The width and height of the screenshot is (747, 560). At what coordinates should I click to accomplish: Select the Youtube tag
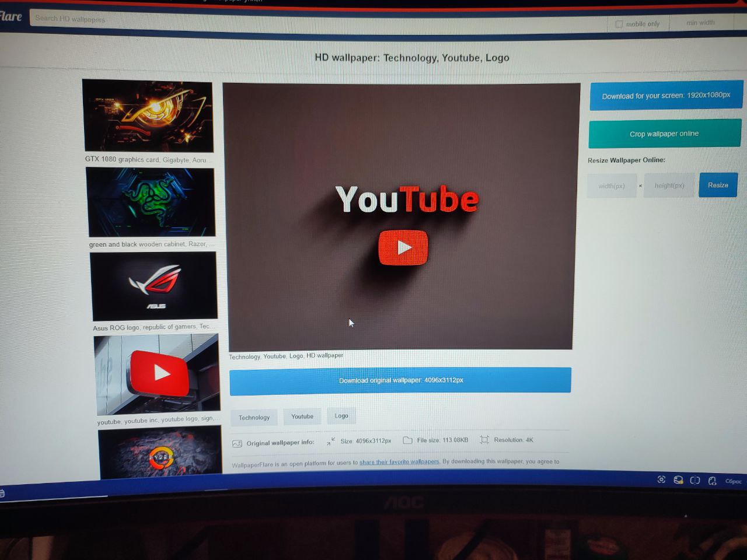pos(302,416)
